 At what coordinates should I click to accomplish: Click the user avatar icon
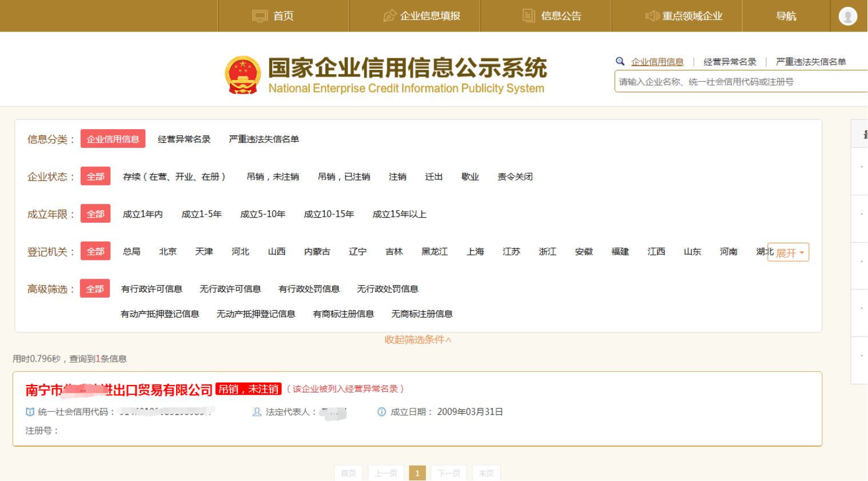(847, 16)
